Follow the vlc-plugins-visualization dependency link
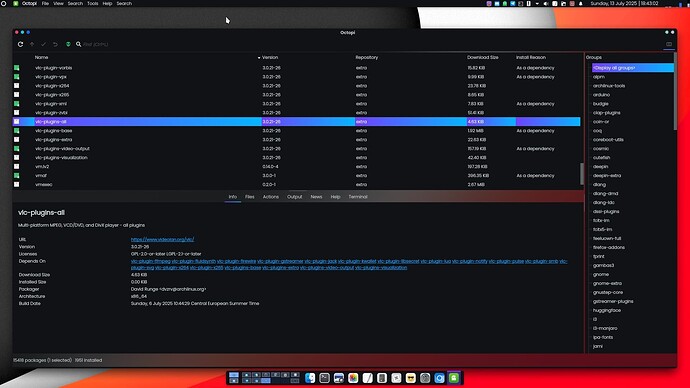 click(381, 267)
